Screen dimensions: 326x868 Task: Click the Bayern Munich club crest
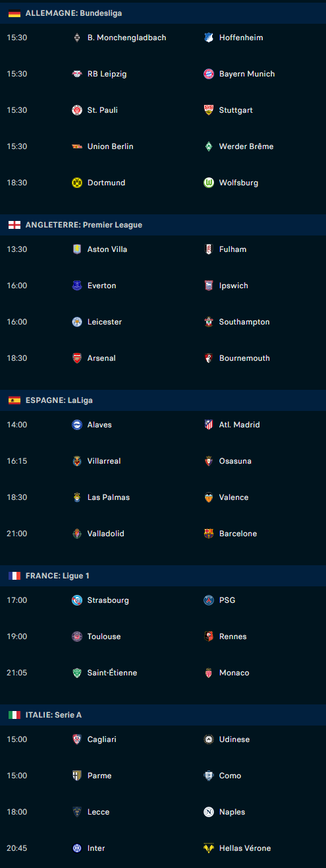pyautogui.click(x=209, y=74)
